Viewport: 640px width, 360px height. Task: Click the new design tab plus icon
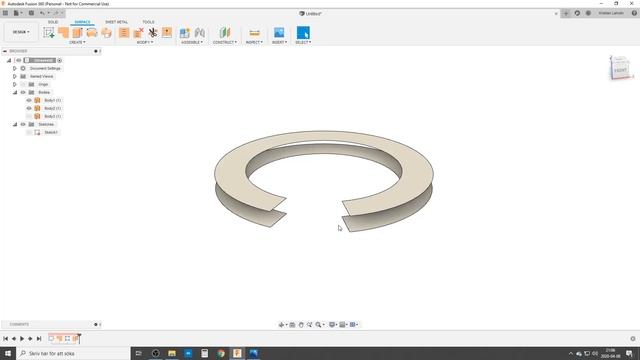point(566,13)
